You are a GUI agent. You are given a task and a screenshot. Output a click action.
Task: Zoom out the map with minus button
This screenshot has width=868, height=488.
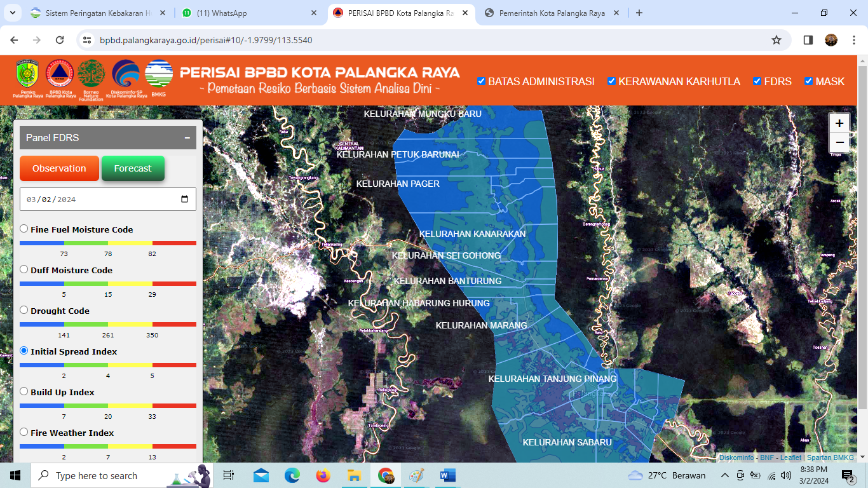click(x=839, y=142)
